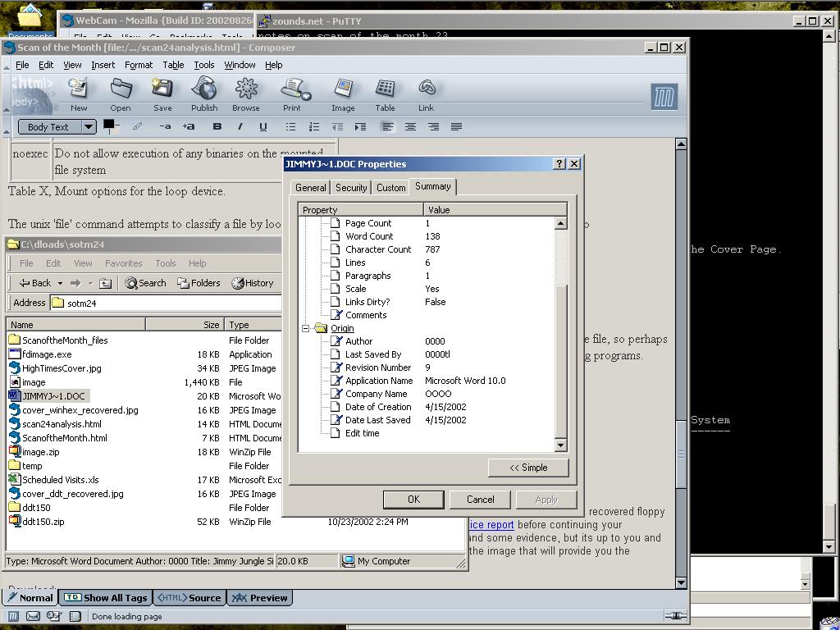Switch to Show All Tags view
The height and width of the screenshot is (630, 840).
[106, 598]
